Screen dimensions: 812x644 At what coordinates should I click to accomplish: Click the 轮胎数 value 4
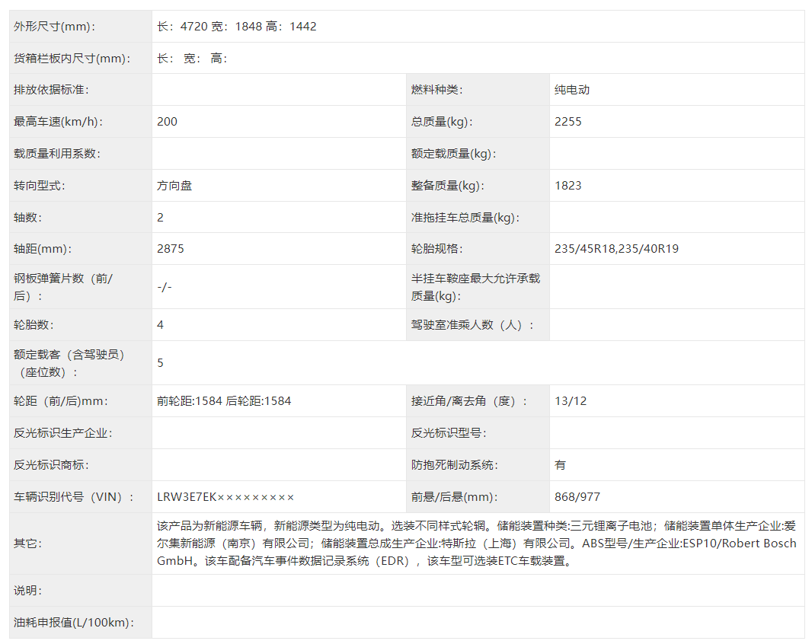tap(160, 324)
